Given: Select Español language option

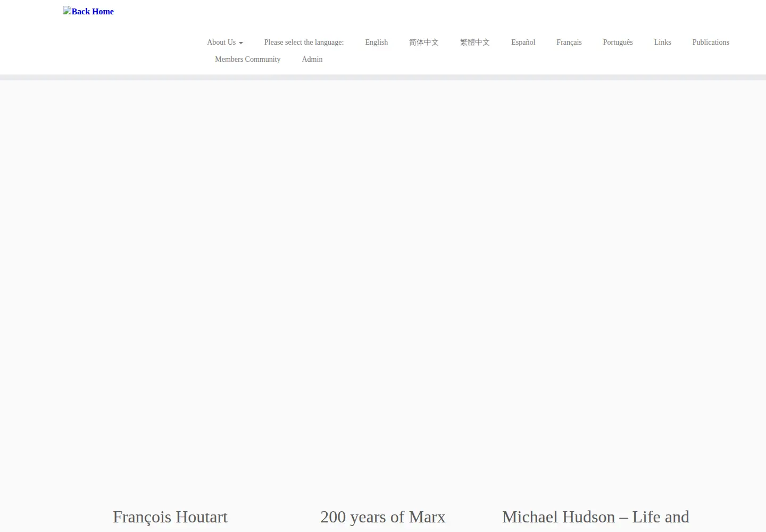Looking at the screenshot, I should point(523,42).
